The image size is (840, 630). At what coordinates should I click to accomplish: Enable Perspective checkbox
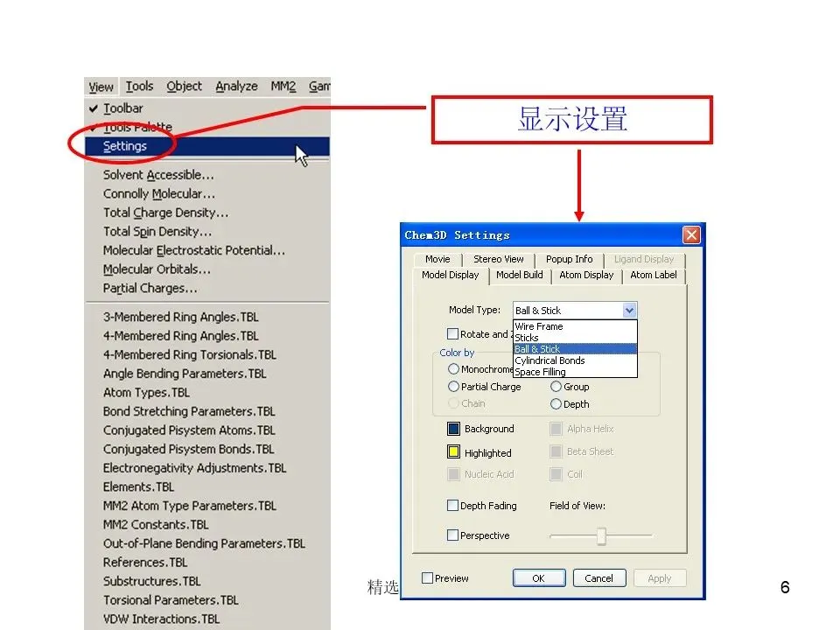[452, 535]
